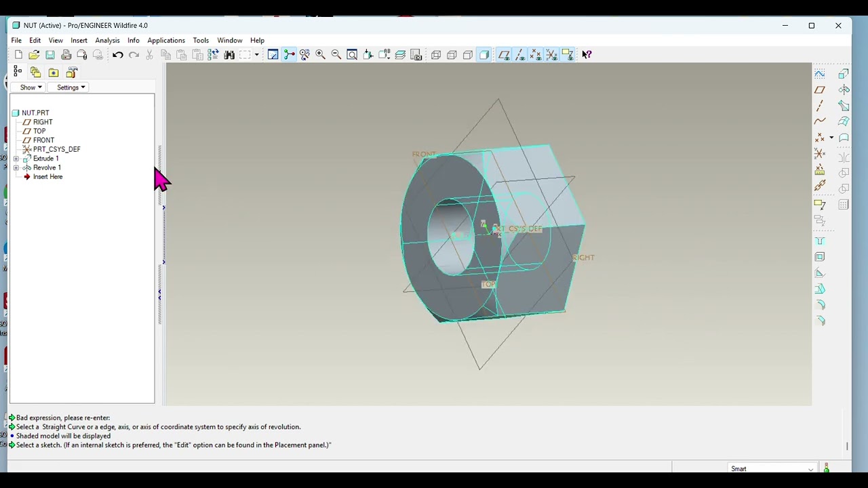Print the model using printer icon
The width and height of the screenshot is (868, 488).
pos(66,55)
